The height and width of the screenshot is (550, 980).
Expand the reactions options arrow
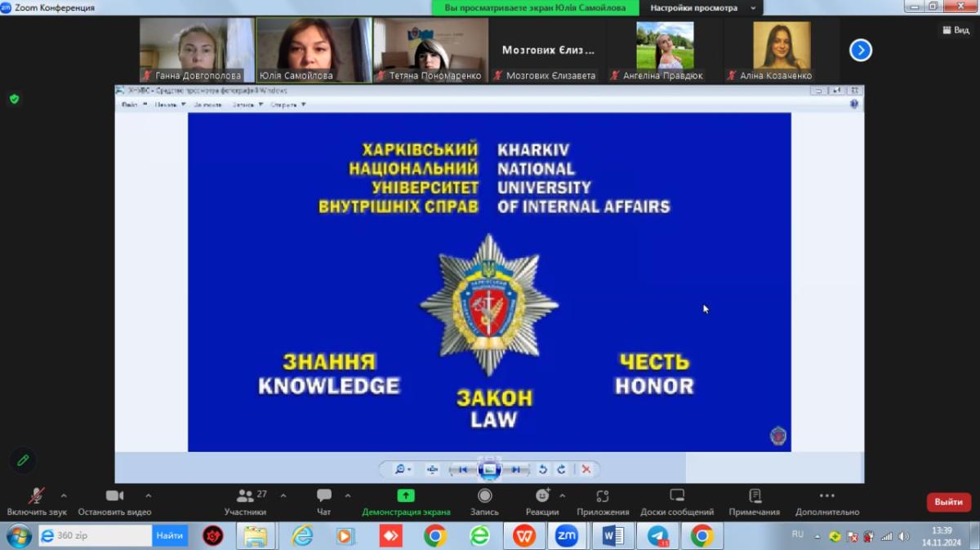point(562,495)
